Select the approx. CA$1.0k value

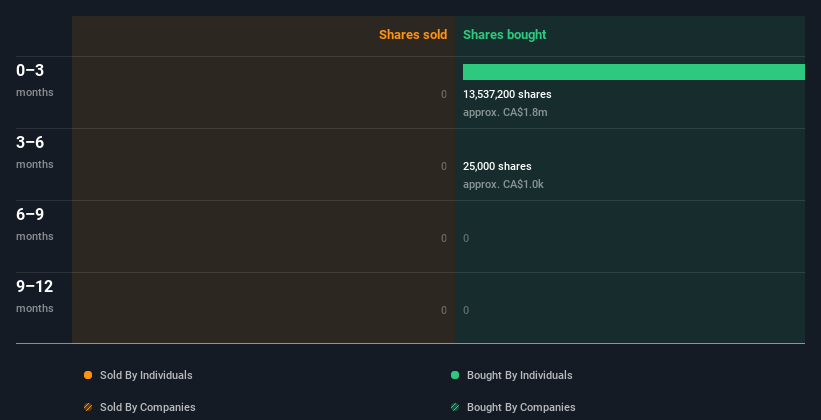503,184
